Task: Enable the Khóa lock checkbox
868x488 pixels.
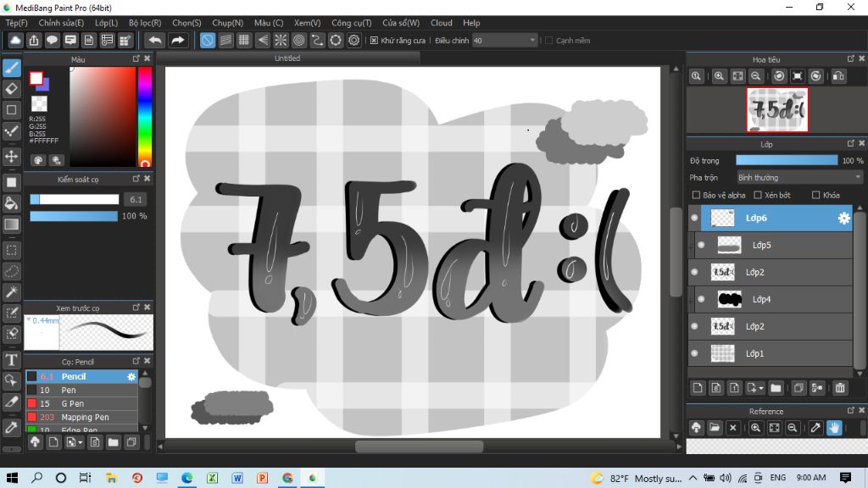Action: (x=815, y=195)
